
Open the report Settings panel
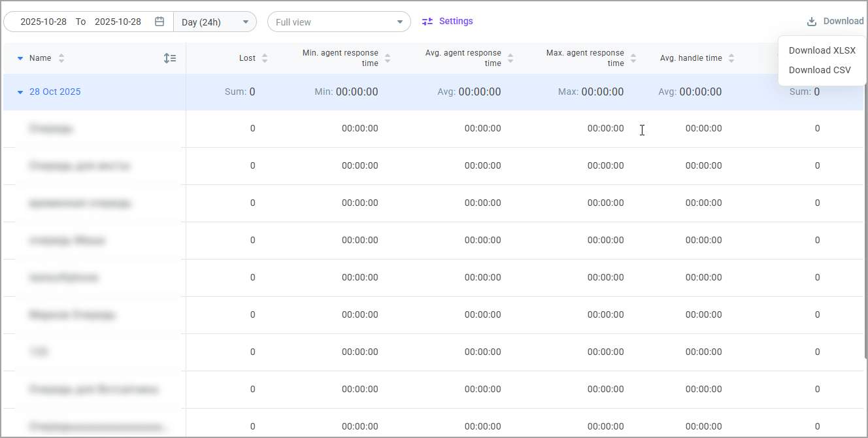pos(456,20)
